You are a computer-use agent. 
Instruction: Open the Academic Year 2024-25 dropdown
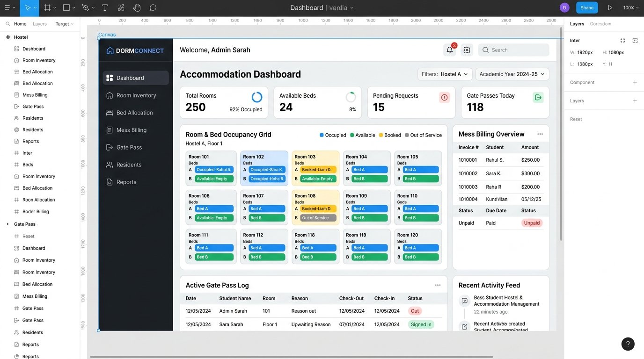pos(512,74)
